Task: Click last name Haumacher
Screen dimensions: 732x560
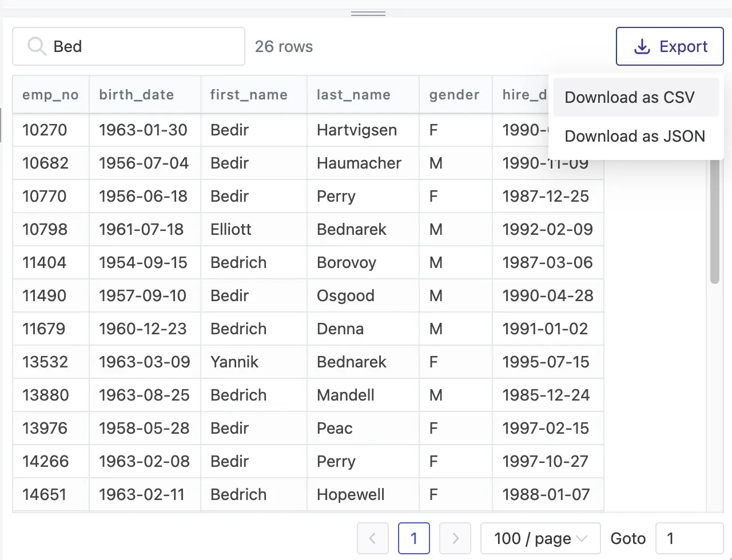Action: click(359, 163)
